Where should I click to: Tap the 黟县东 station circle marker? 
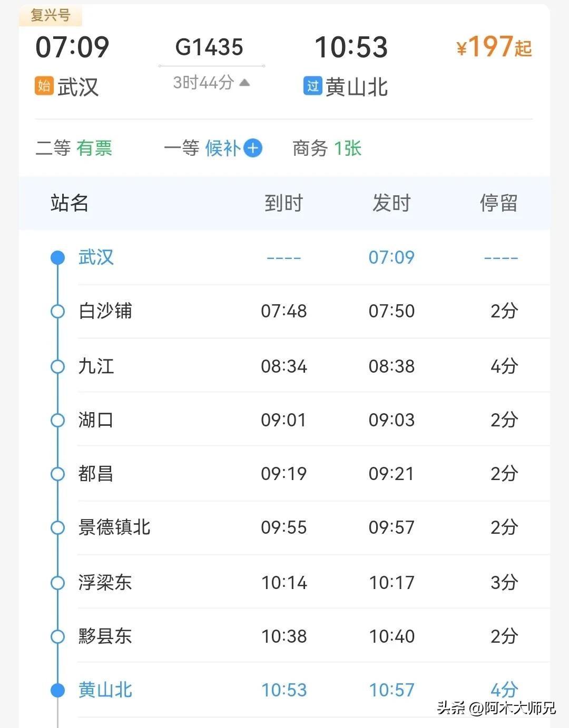coord(57,636)
